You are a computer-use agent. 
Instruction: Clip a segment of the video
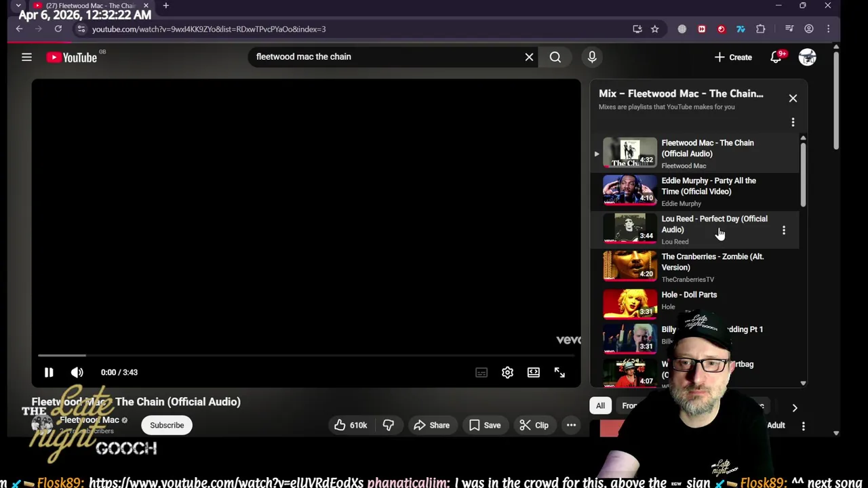(x=534, y=425)
